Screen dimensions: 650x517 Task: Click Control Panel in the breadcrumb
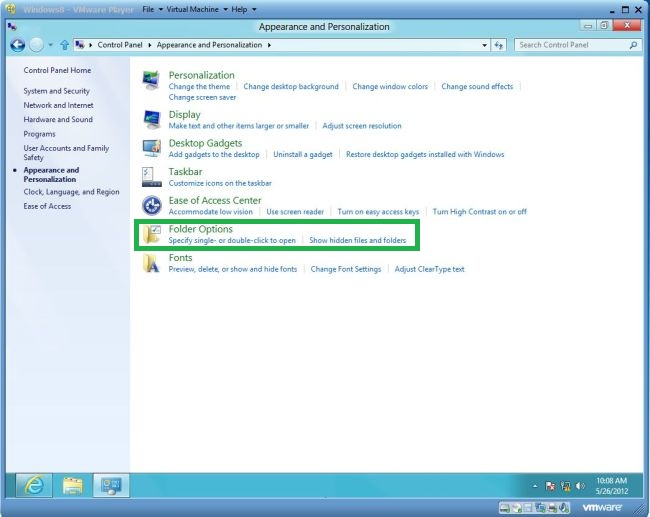point(120,45)
